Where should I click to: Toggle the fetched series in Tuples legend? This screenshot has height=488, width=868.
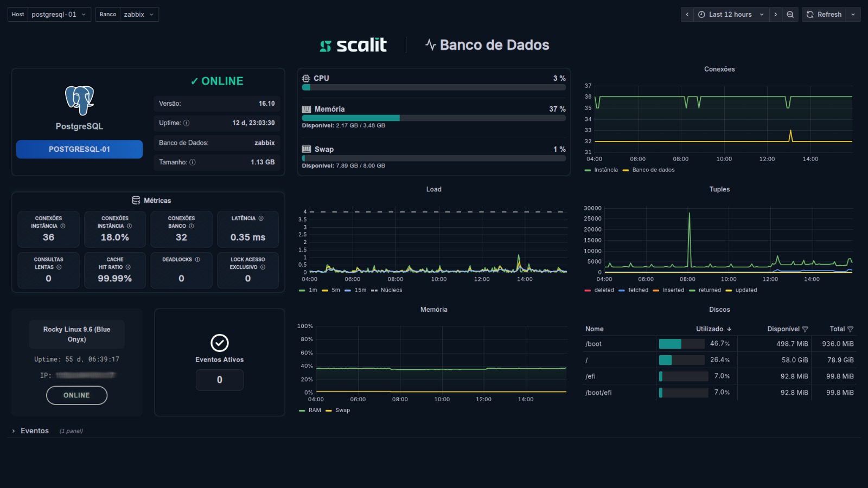click(638, 290)
